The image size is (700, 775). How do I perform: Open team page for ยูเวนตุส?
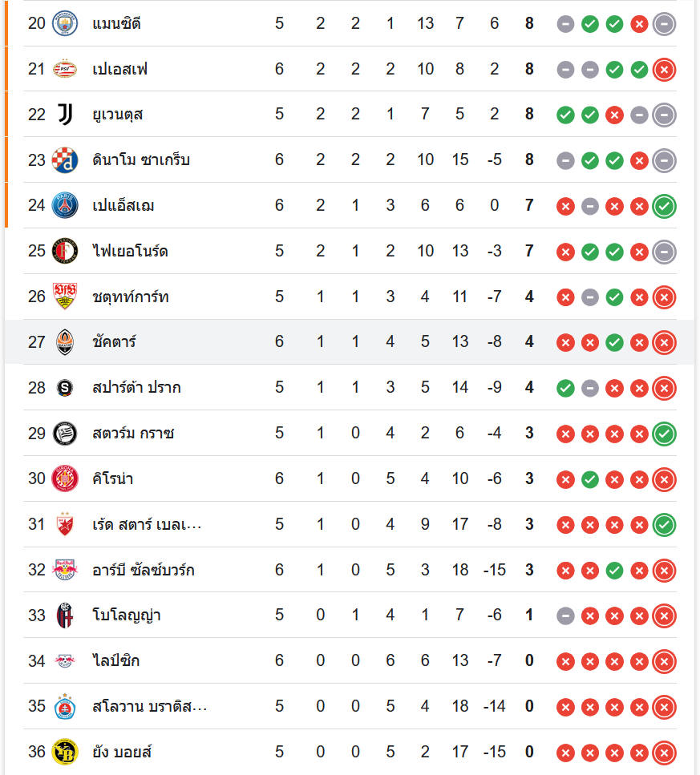coord(118,115)
